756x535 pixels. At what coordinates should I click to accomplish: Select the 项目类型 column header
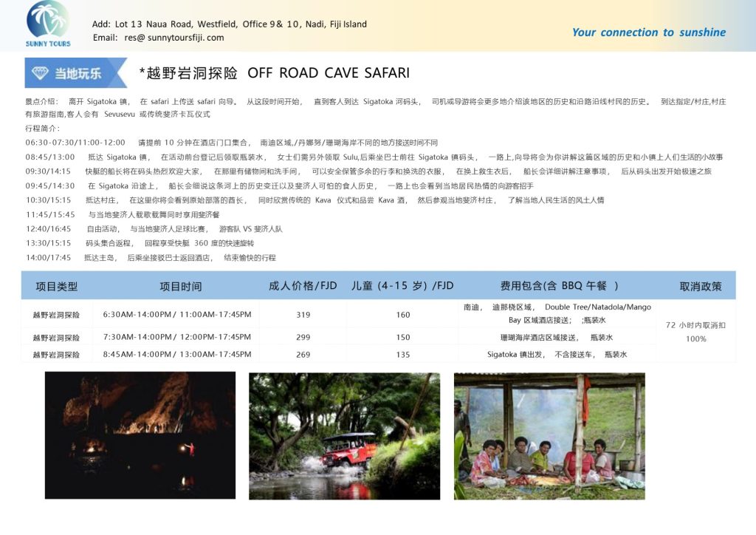point(56,287)
